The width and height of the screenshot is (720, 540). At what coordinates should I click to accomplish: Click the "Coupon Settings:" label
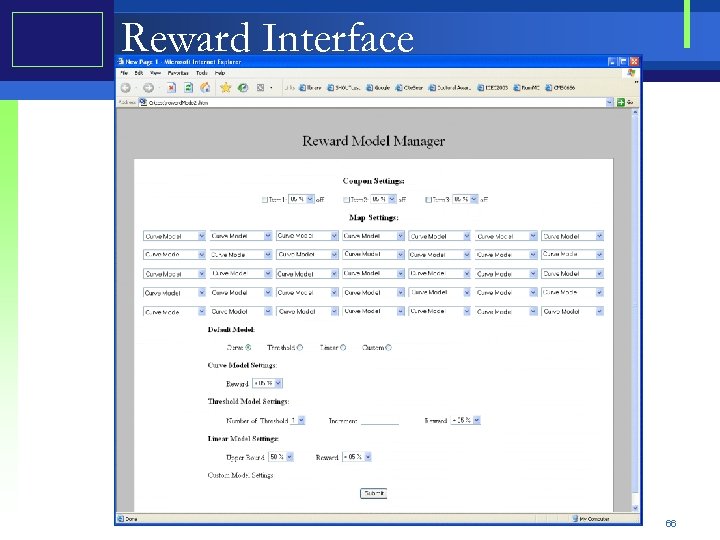click(373, 181)
